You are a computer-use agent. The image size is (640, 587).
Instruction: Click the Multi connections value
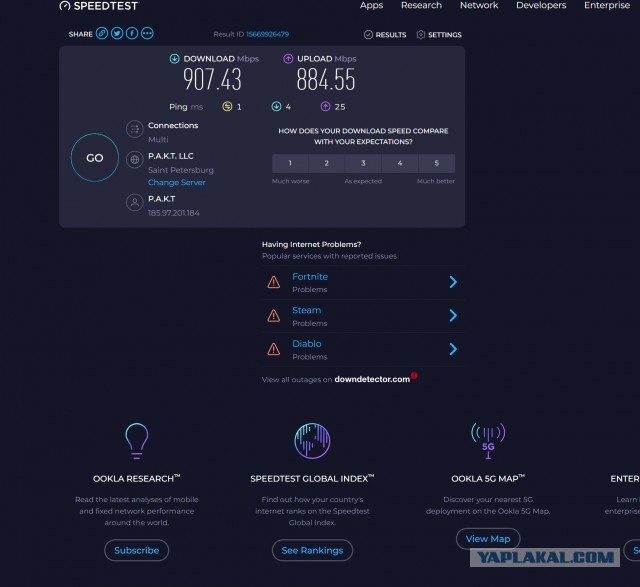point(158,140)
